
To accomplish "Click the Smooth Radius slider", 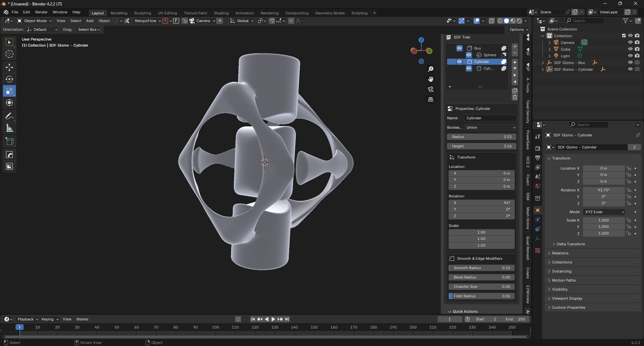I will point(481,268).
